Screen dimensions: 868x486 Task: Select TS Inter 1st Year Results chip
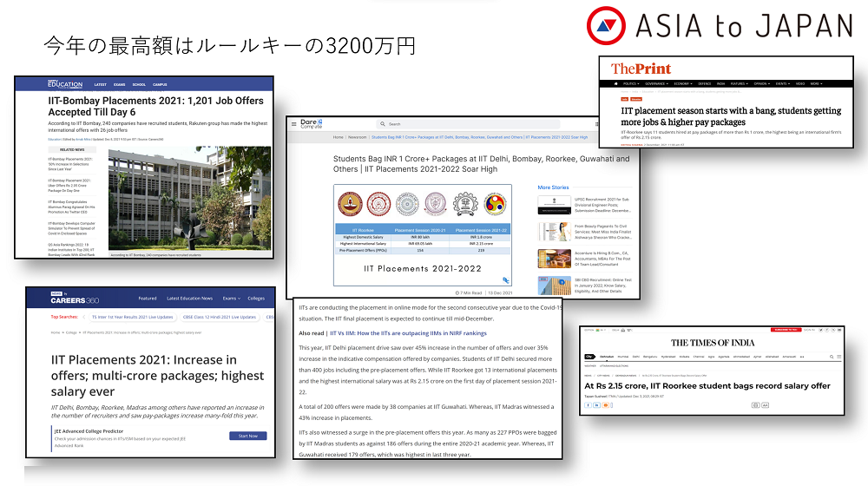point(132,317)
